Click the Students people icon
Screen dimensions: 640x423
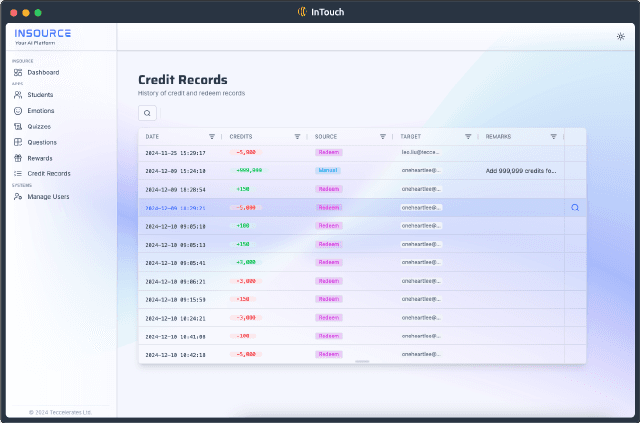18,95
